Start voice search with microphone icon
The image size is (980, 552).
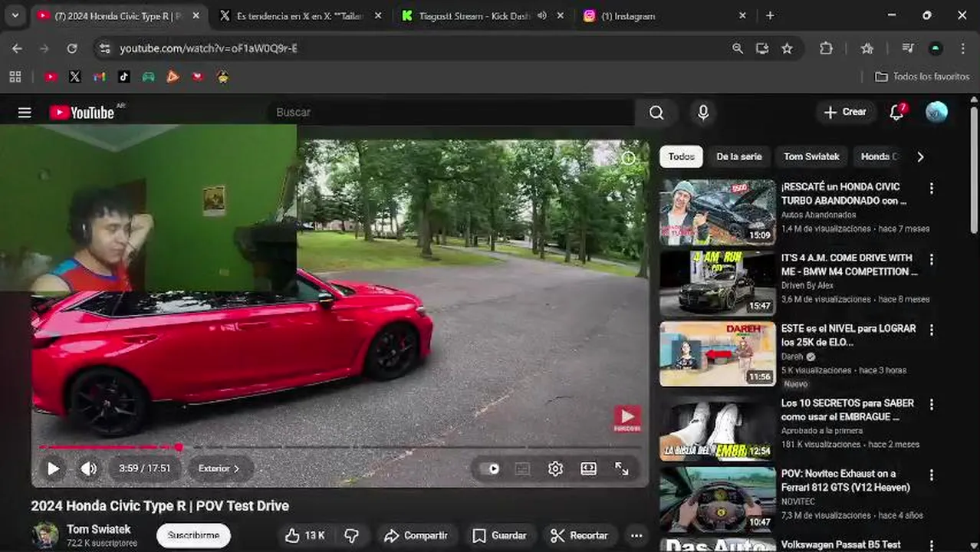click(703, 113)
